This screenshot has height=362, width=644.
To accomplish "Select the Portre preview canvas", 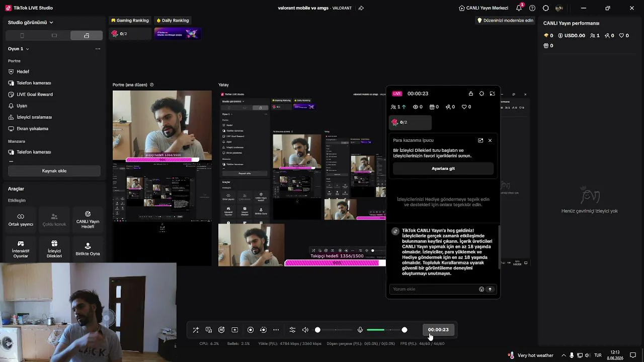I will coord(162,178).
